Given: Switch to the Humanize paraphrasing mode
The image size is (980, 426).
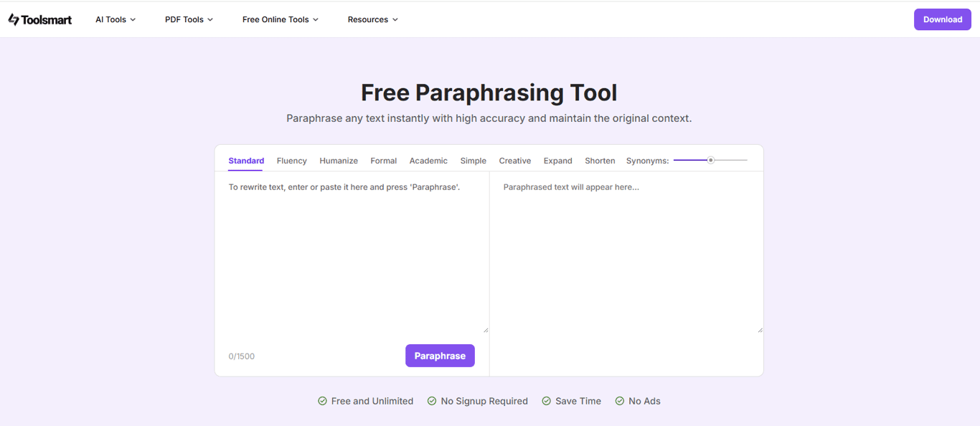Looking at the screenshot, I should tap(338, 161).
